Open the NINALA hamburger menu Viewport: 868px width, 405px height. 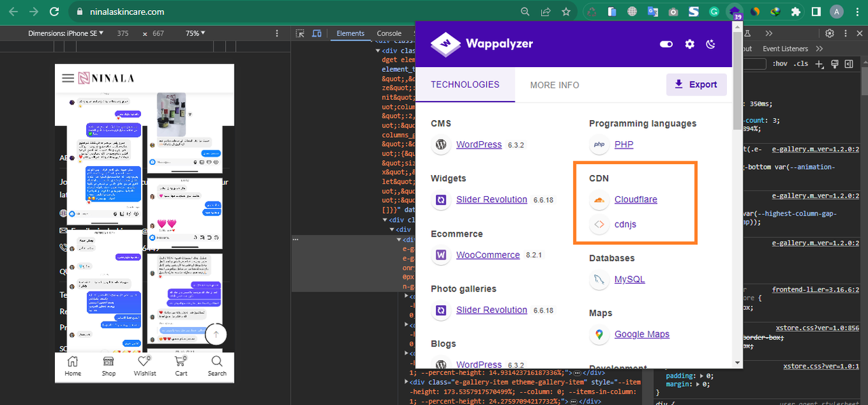pyautogui.click(x=68, y=78)
